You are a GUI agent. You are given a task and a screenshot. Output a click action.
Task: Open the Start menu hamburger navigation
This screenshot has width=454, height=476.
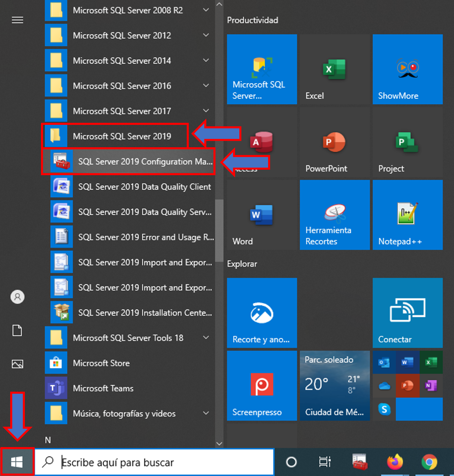[17, 20]
